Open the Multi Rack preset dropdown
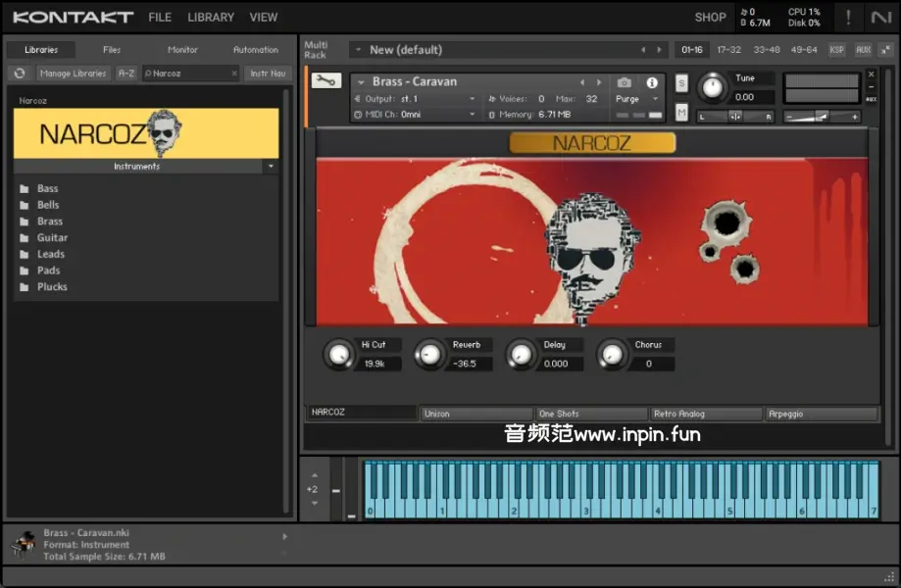 pos(358,50)
